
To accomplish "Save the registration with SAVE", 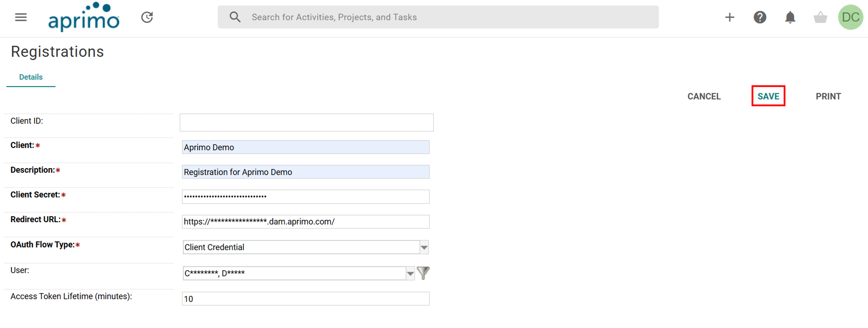I will [768, 96].
